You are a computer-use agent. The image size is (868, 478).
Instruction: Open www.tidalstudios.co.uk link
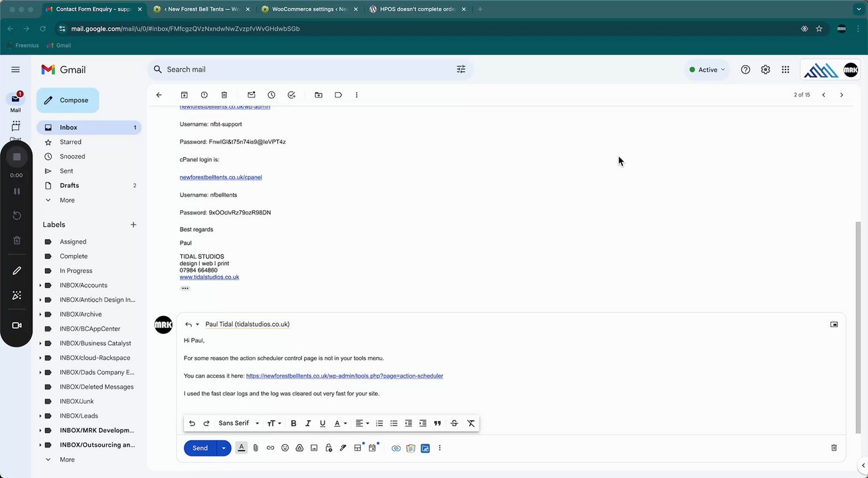209,277
